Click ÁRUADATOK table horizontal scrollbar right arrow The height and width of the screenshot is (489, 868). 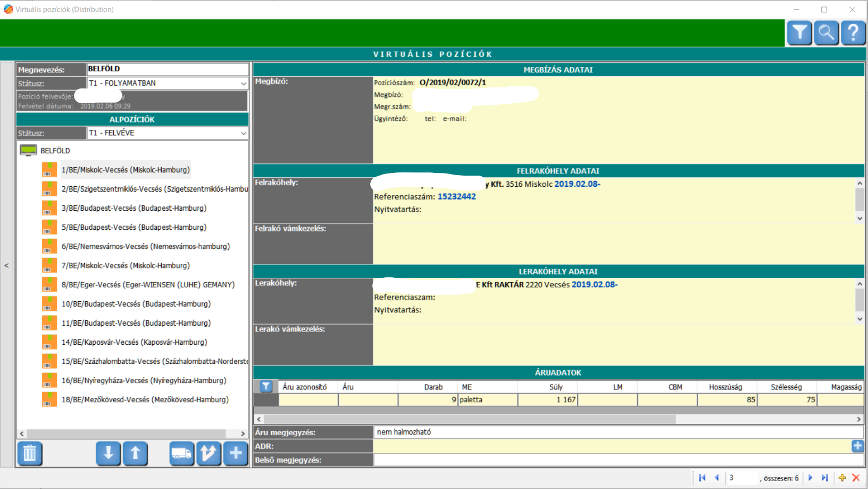click(858, 419)
